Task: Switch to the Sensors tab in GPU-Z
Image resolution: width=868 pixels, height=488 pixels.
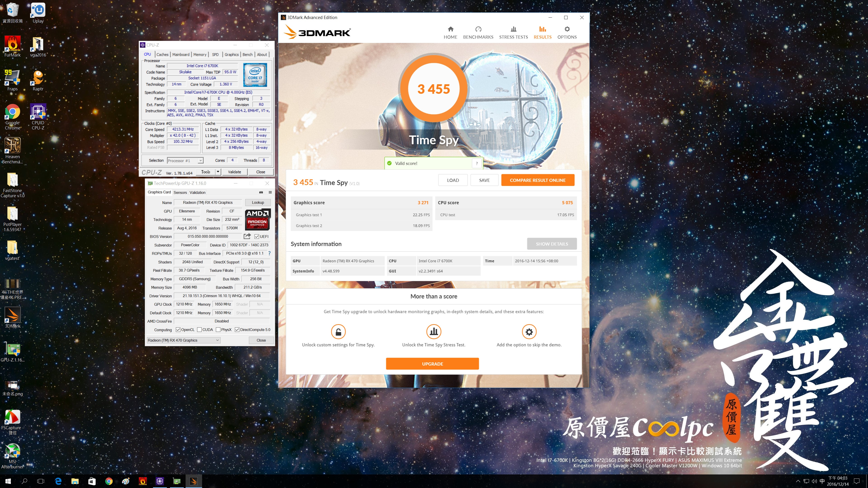Action: click(x=180, y=193)
